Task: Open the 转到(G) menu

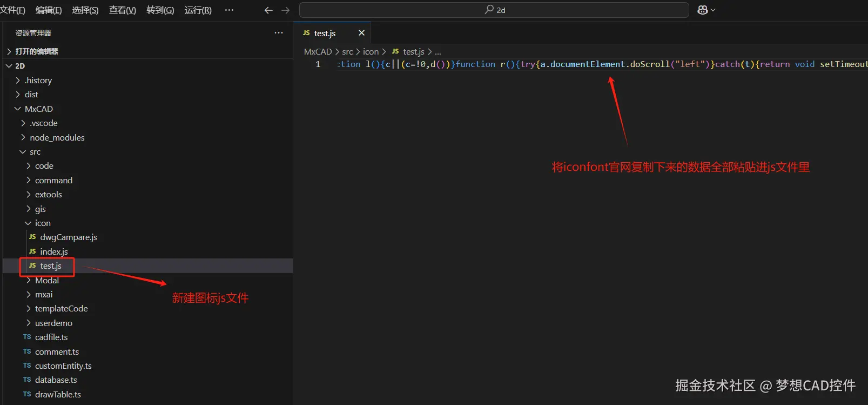Action: (160, 10)
